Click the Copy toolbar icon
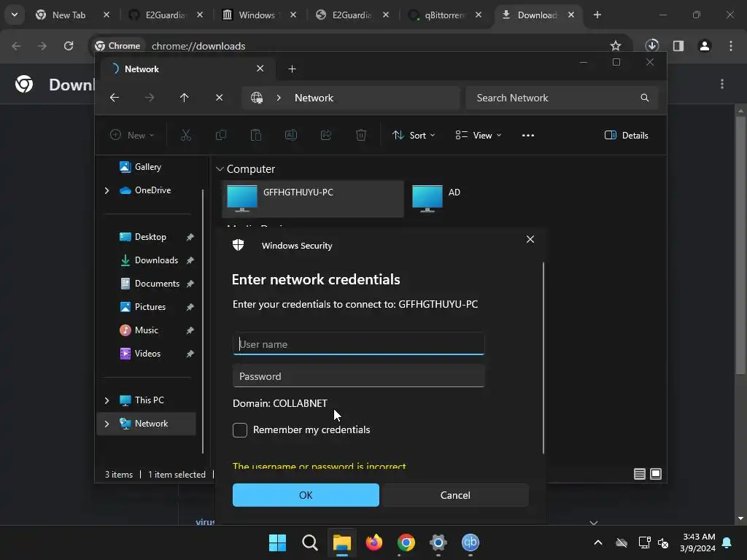 pyautogui.click(x=220, y=135)
